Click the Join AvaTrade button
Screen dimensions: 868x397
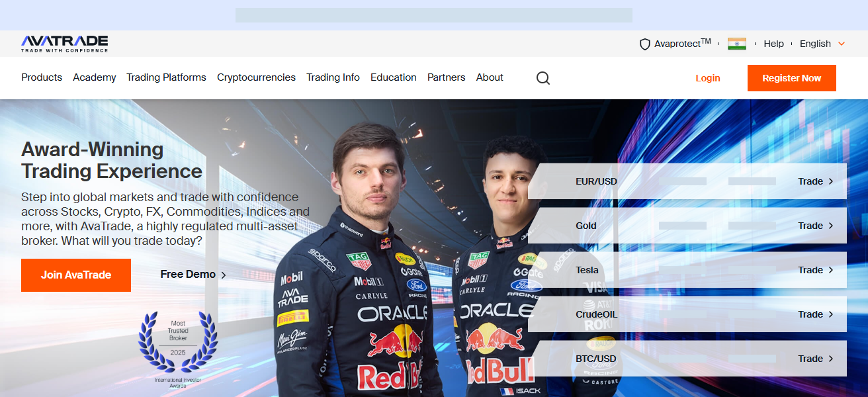76,275
